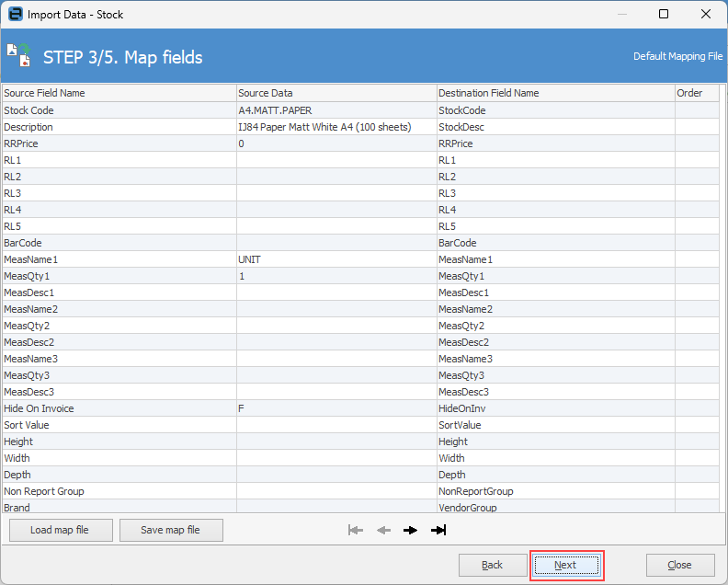Sort by Source Field Name column header

pos(119,93)
